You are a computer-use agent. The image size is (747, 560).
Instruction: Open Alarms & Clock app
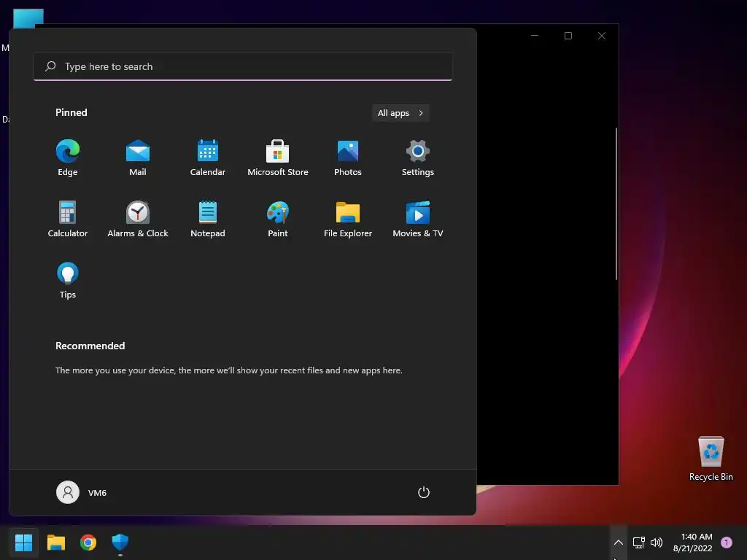[138, 219]
